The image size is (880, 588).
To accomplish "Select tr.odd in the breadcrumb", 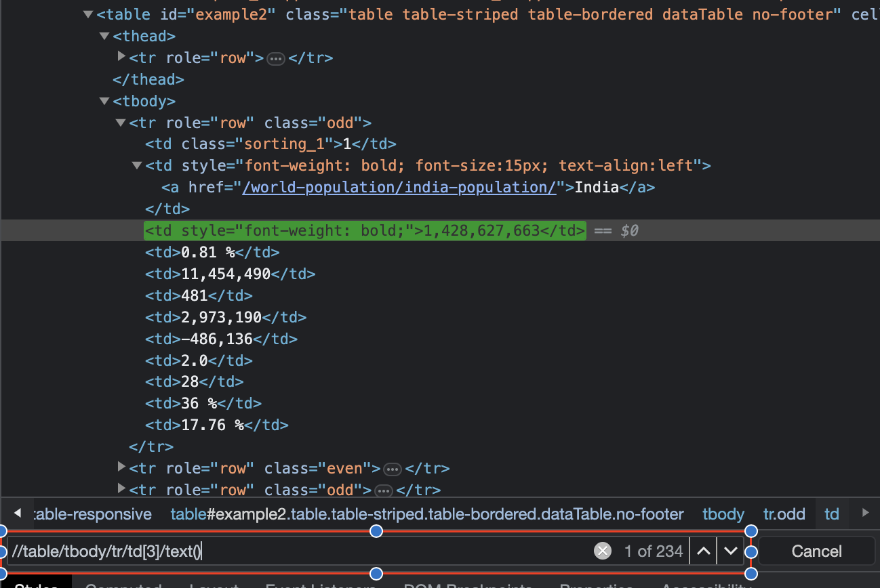I will click(784, 514).
